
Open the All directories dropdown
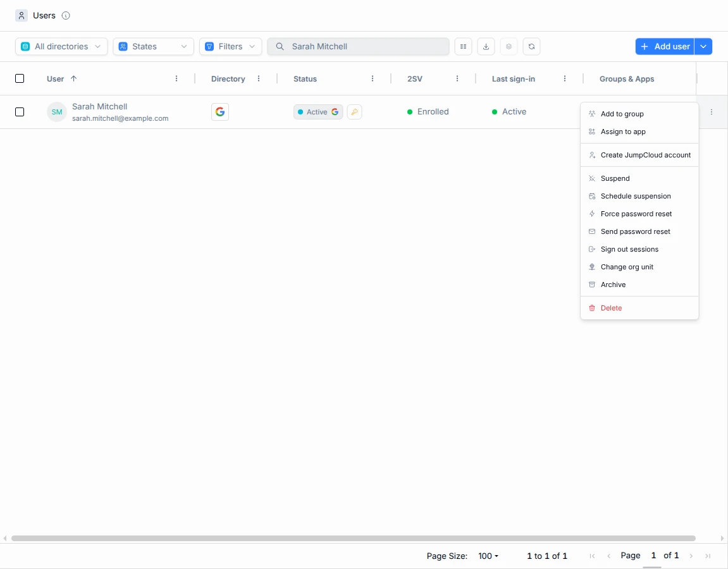[x=61, y=46]
